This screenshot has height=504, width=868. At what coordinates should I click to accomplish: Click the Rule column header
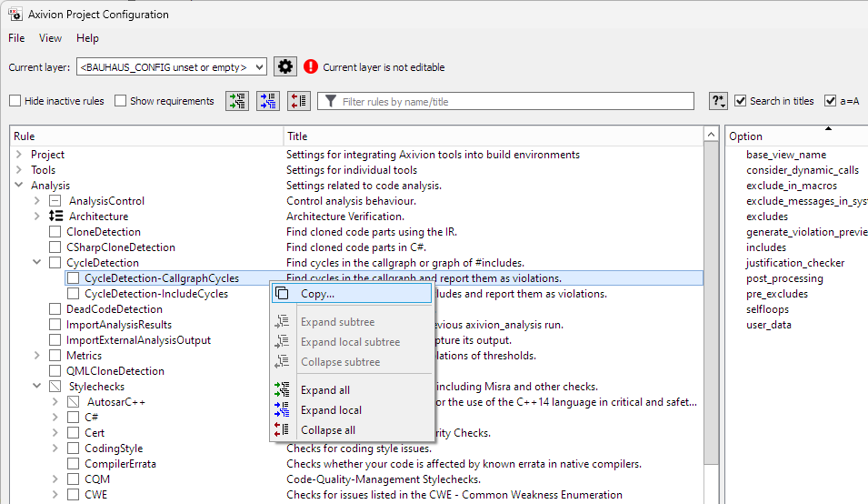[146, 136]
